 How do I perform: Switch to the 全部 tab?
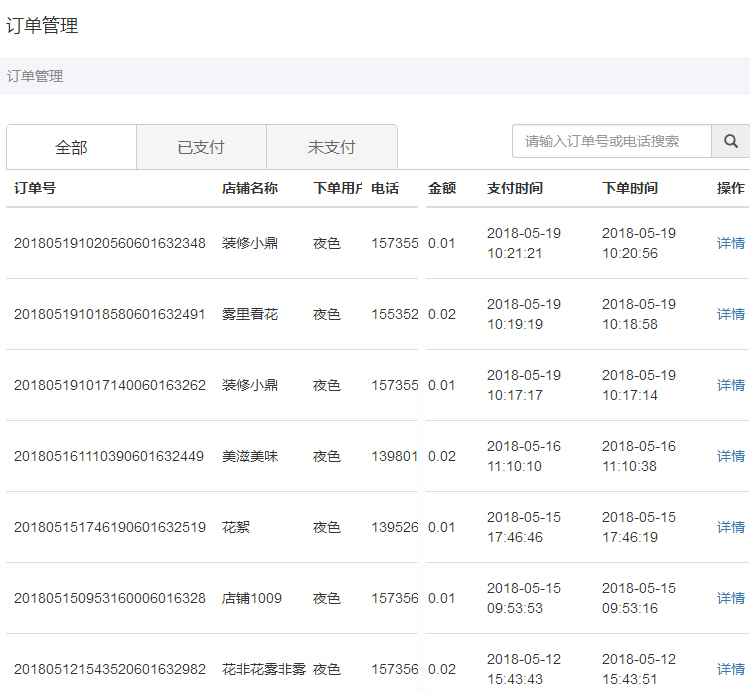pos(71,148)
